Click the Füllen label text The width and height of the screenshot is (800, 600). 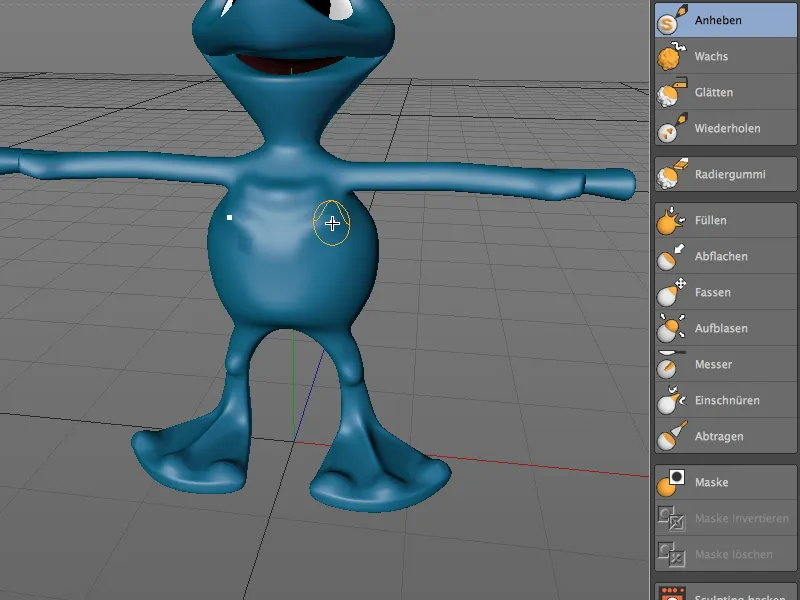[710, 220]
